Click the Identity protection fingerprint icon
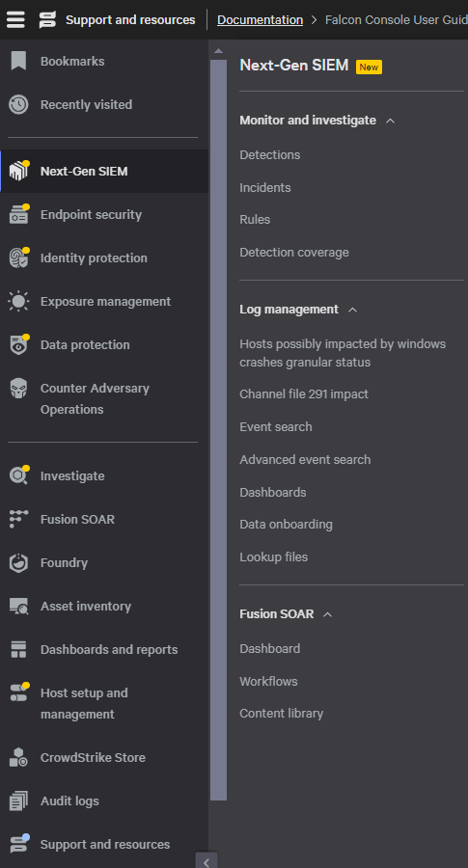This screenshot has width=468, height=868. tap(19, 258)
